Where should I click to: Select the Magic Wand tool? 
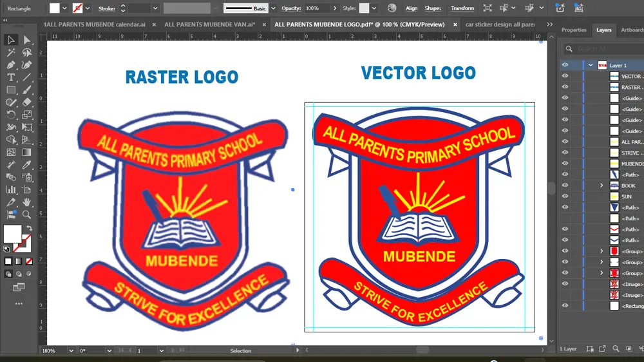point(11,53)
